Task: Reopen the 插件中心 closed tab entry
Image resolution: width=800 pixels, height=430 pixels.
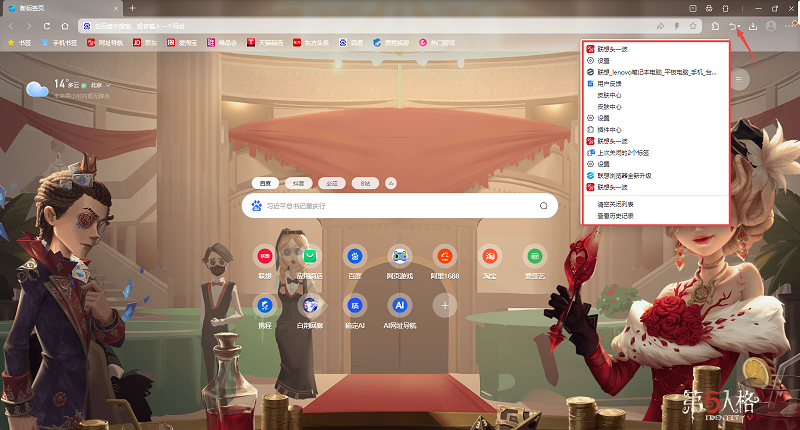Action: [656, 130]
